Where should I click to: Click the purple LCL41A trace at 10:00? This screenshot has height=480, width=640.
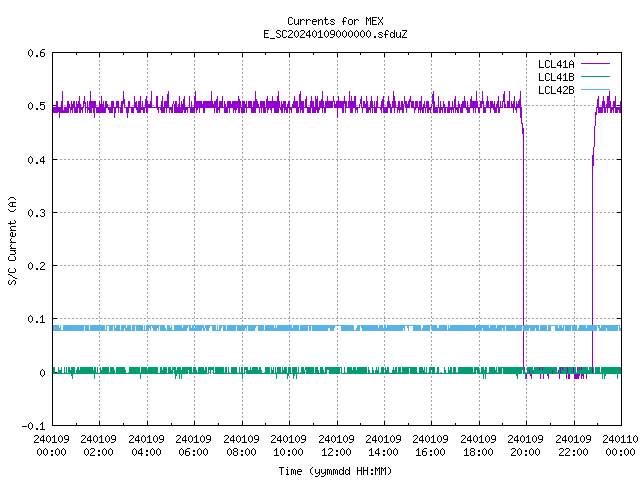289,106
